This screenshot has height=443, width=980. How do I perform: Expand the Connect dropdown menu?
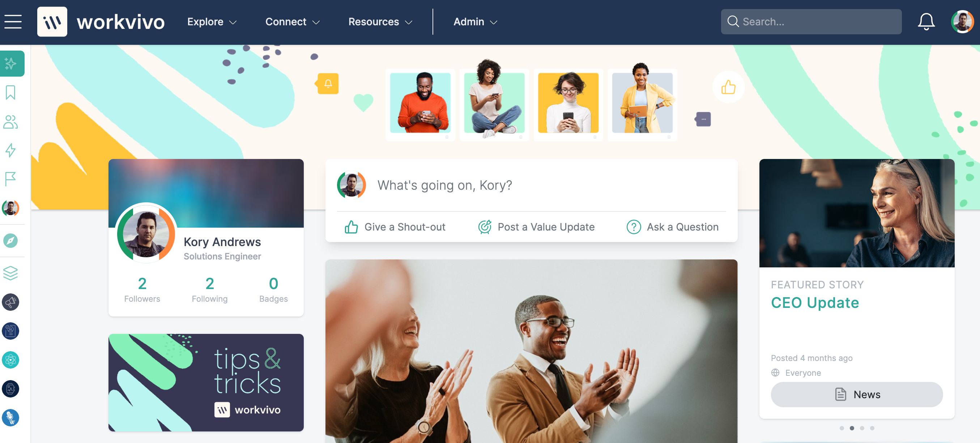(x=292, y=21)
